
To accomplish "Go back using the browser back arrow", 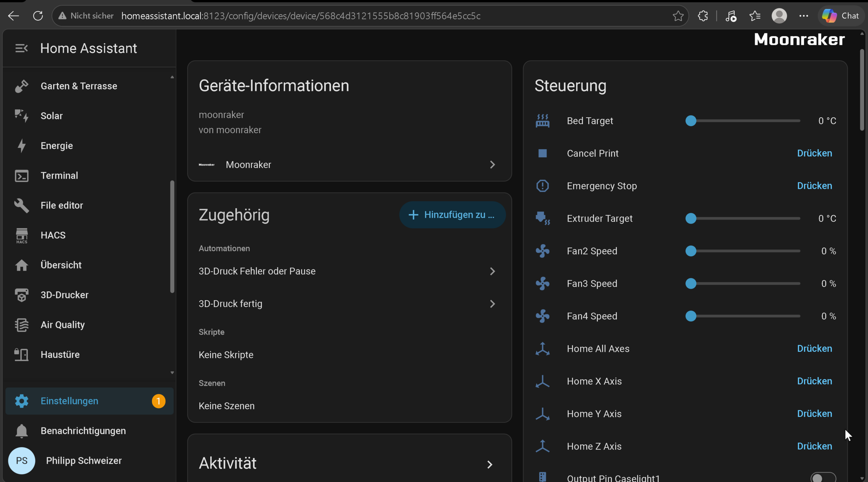I will tap(14, 16).
